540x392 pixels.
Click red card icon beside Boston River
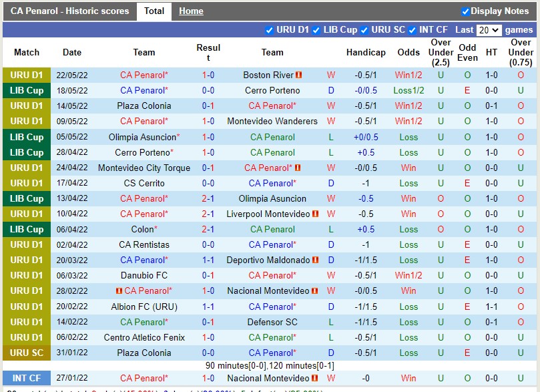(x=298, y=75)
